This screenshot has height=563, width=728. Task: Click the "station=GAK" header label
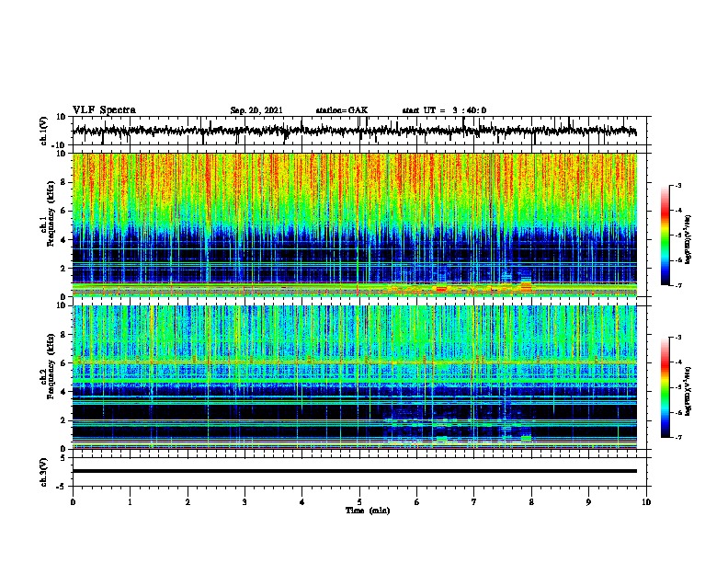click(x=342, y=110)
